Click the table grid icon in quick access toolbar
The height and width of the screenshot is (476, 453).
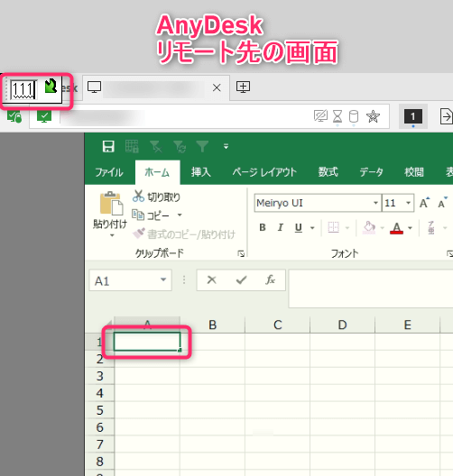132,146
